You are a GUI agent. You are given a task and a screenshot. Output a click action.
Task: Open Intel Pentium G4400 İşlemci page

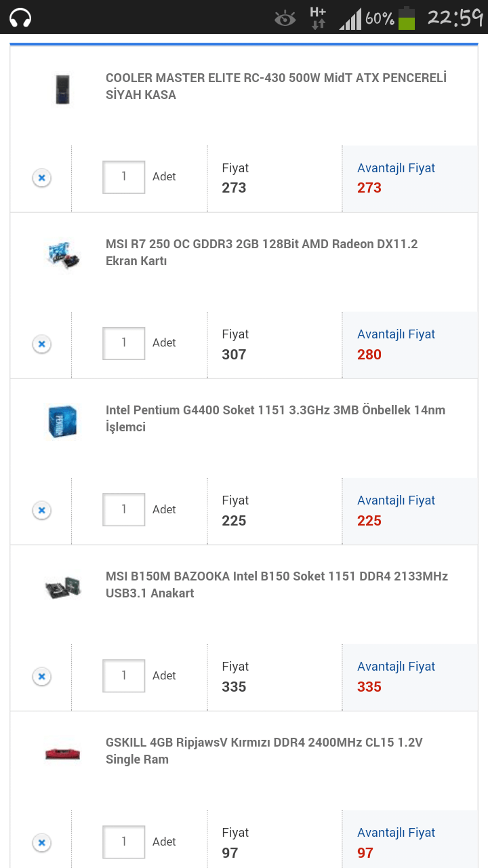tap(275, 418)
